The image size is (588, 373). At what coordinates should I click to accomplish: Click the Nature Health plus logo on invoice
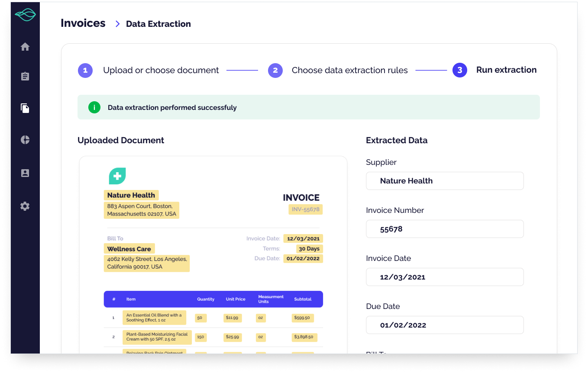[117, 176]
